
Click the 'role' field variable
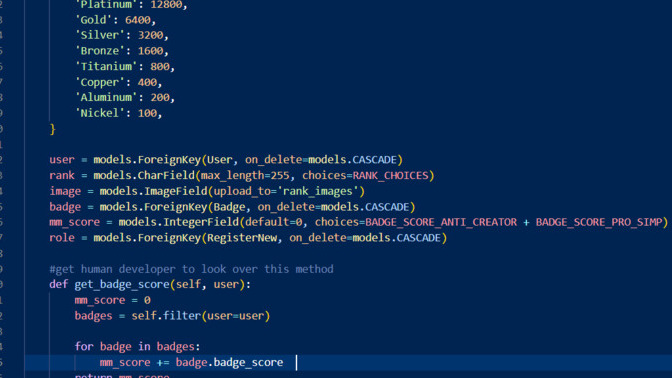(62, 238)
